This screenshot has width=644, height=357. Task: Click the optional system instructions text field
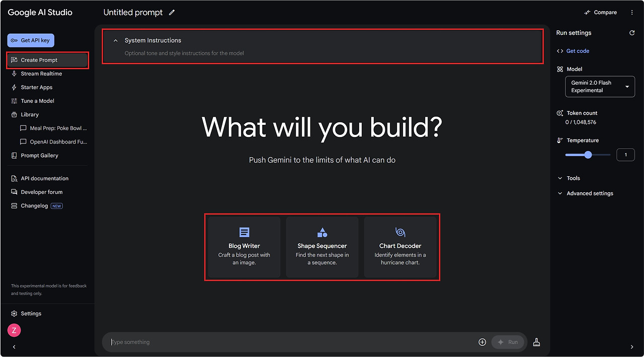(184, 53)
